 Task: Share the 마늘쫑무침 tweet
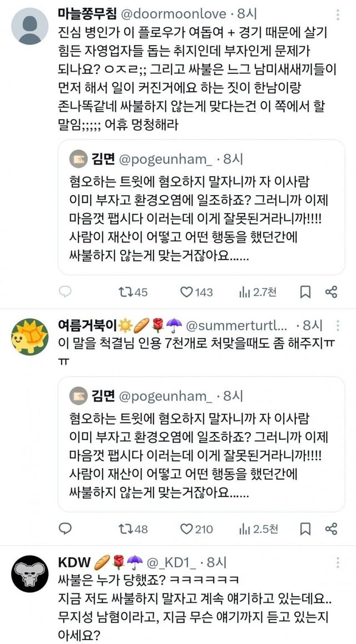331,291
